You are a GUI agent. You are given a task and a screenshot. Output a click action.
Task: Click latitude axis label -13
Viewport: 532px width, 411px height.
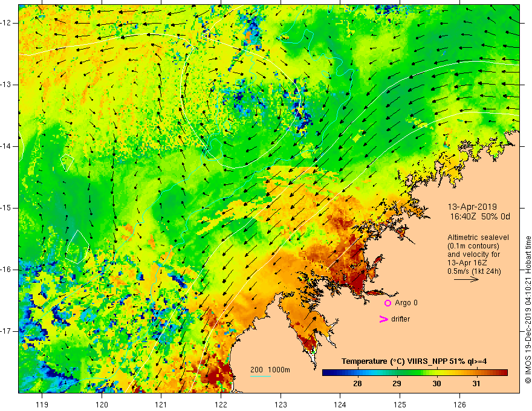coord(7,85)
